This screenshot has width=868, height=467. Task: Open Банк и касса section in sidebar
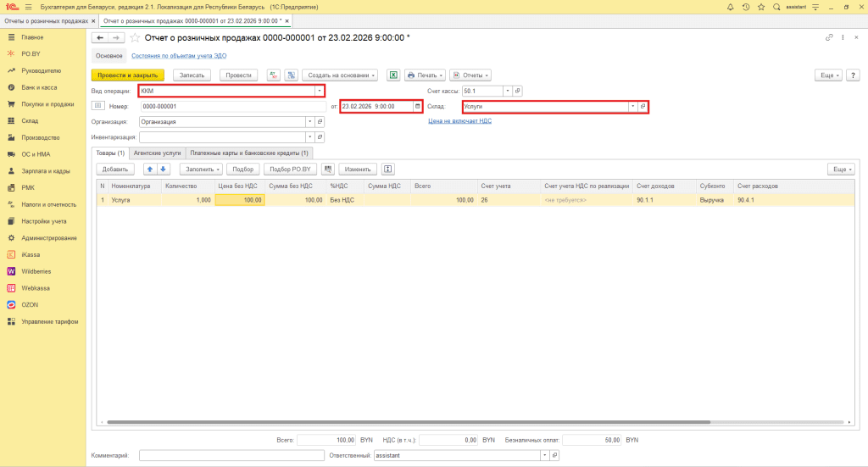click(38, 87)
